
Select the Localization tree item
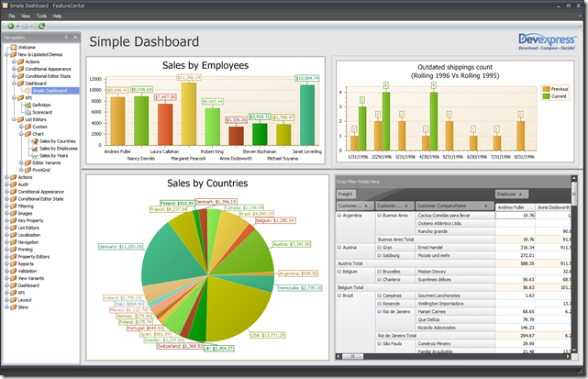coord(28,235)
